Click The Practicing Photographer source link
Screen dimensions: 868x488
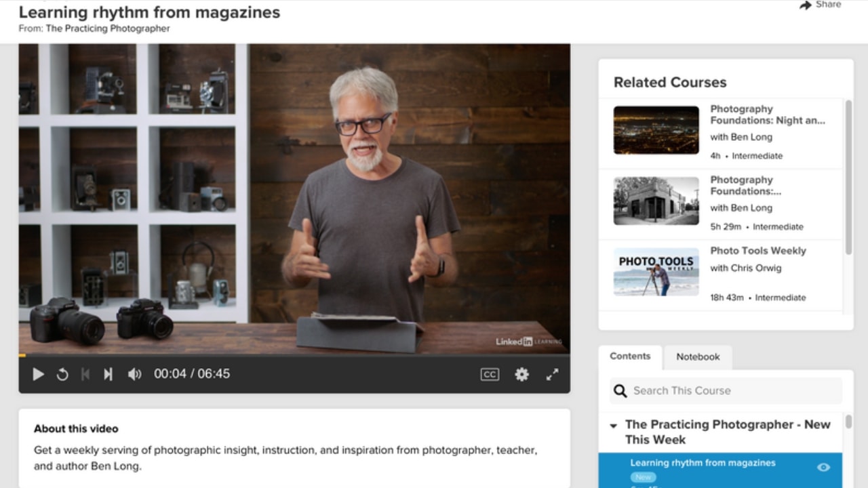coord(108,28)
